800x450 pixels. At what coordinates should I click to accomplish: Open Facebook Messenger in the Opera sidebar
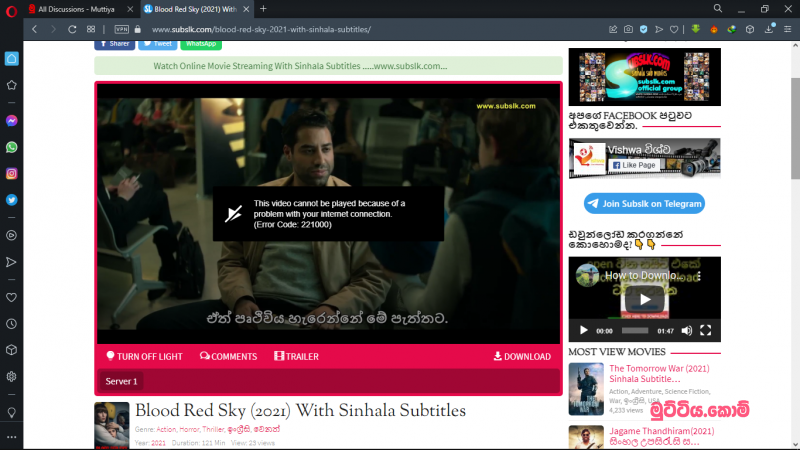[11, 121]
